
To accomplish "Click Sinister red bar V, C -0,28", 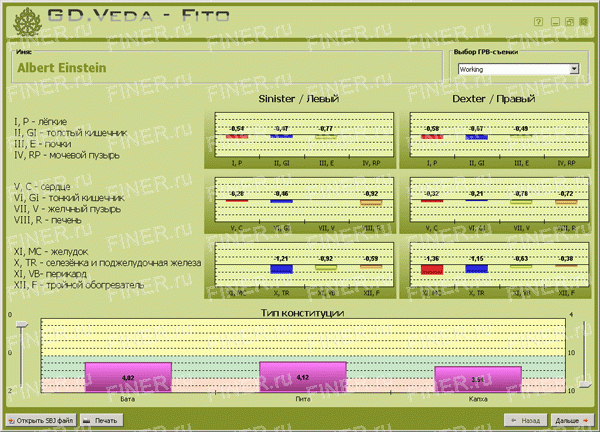I will pyautogui.click(x=237, y=201).
